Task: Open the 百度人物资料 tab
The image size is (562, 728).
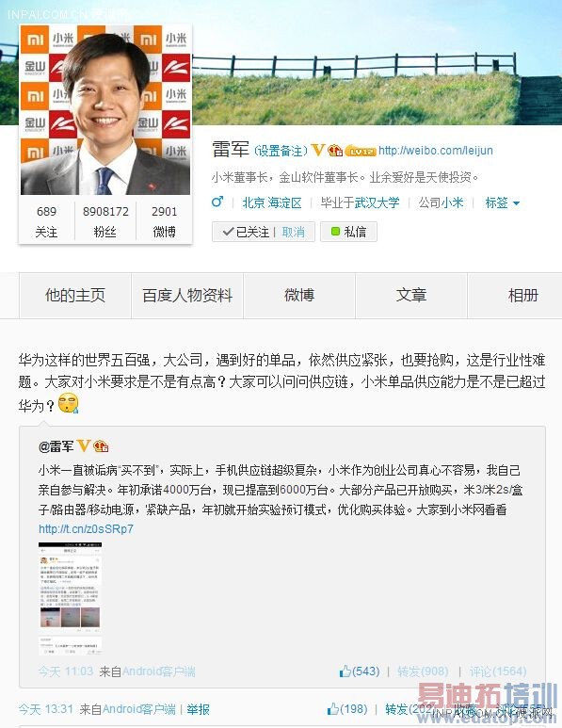Action: click(x=187, y=296)
